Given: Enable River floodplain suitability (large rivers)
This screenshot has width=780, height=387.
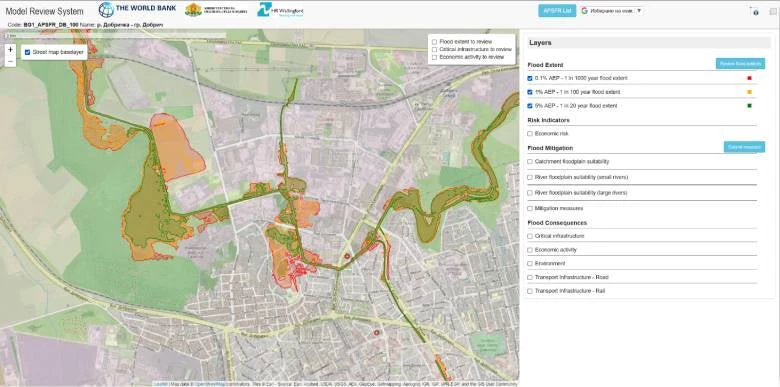Looking at the screenshot, I should [530, 193].
